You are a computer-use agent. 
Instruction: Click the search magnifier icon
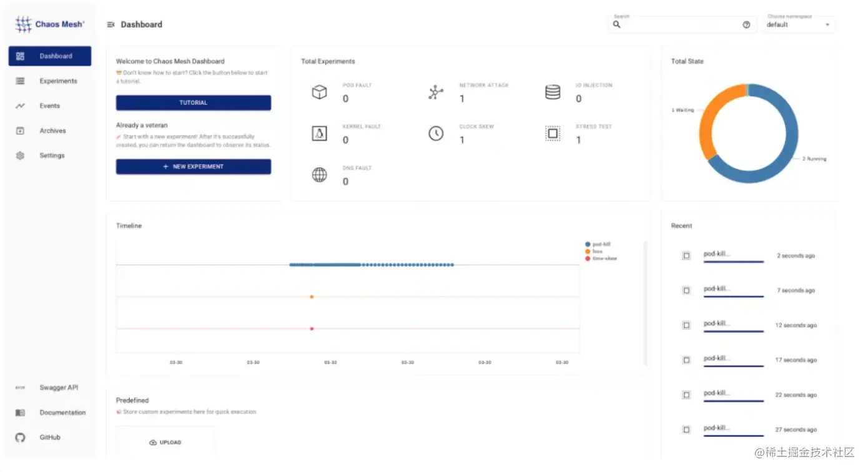[x=617, y=24]
